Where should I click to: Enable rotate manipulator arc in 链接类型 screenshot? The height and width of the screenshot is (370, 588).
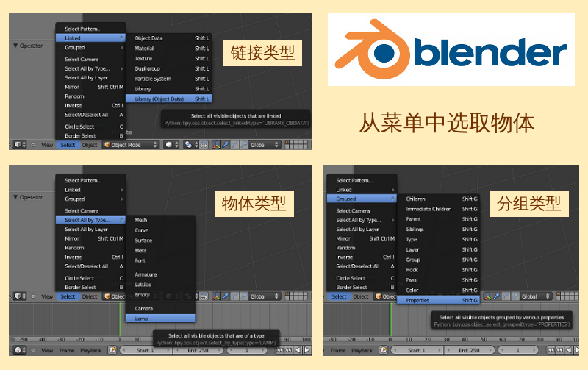click(234, 145)
